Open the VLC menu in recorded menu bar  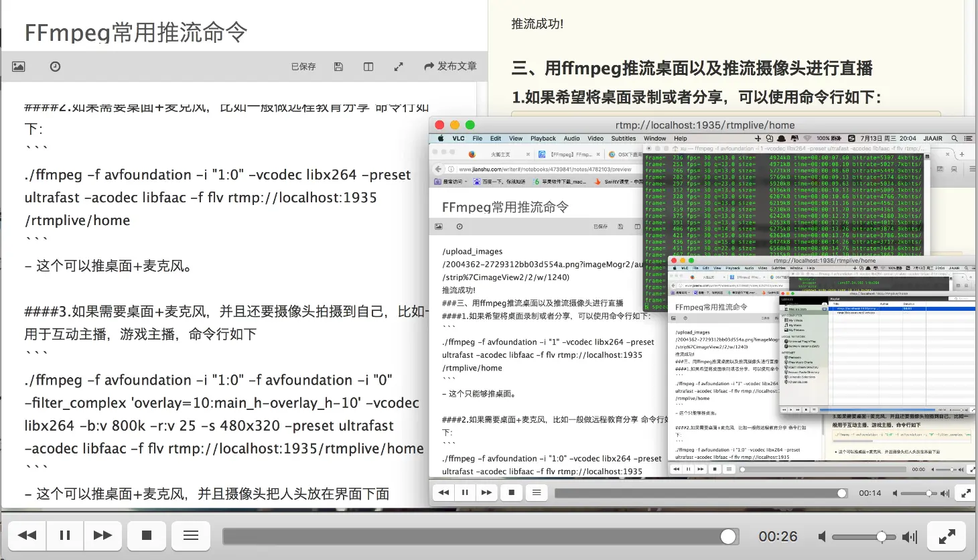pos(458,139)
